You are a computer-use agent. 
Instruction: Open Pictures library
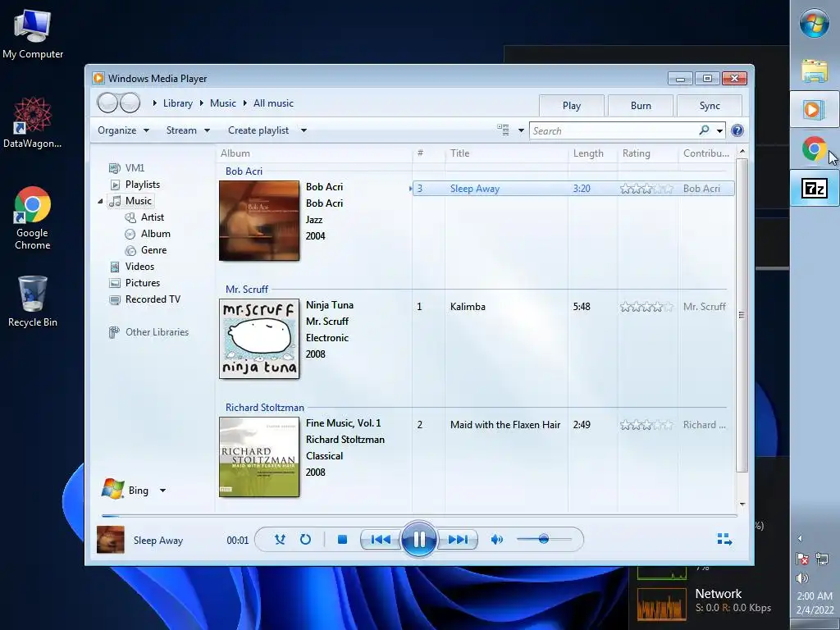[x=135, y=283]
